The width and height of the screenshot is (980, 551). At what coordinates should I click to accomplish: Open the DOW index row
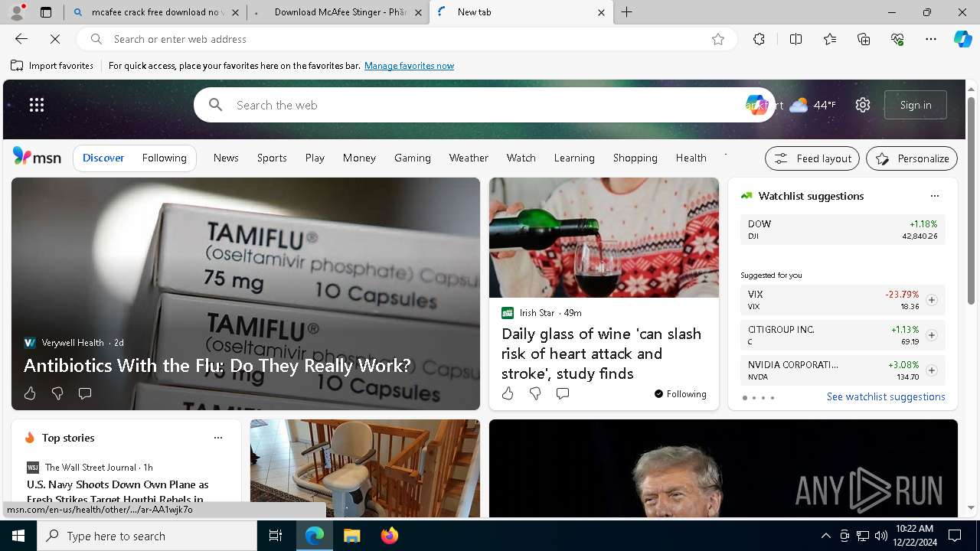842,230
